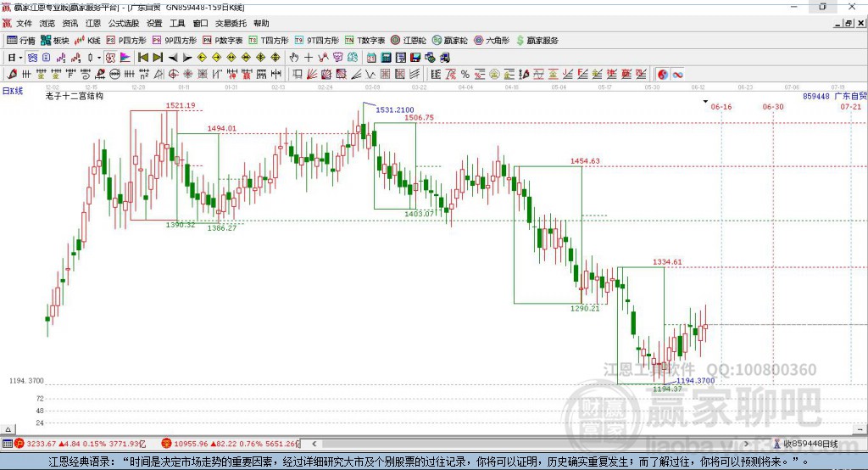
Task: Open the 行情 quotes view
Action: [21, 41]
